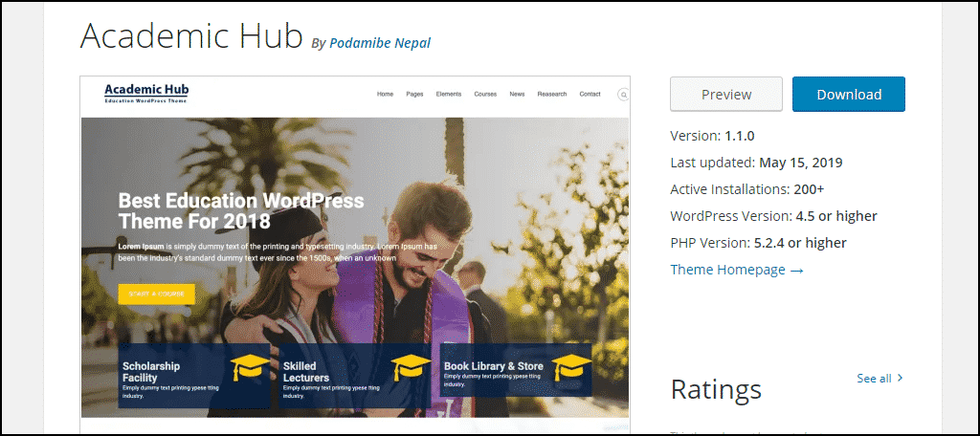Open Contact in the preview navigation
980x436 pixels.
(x=590, y=95)
